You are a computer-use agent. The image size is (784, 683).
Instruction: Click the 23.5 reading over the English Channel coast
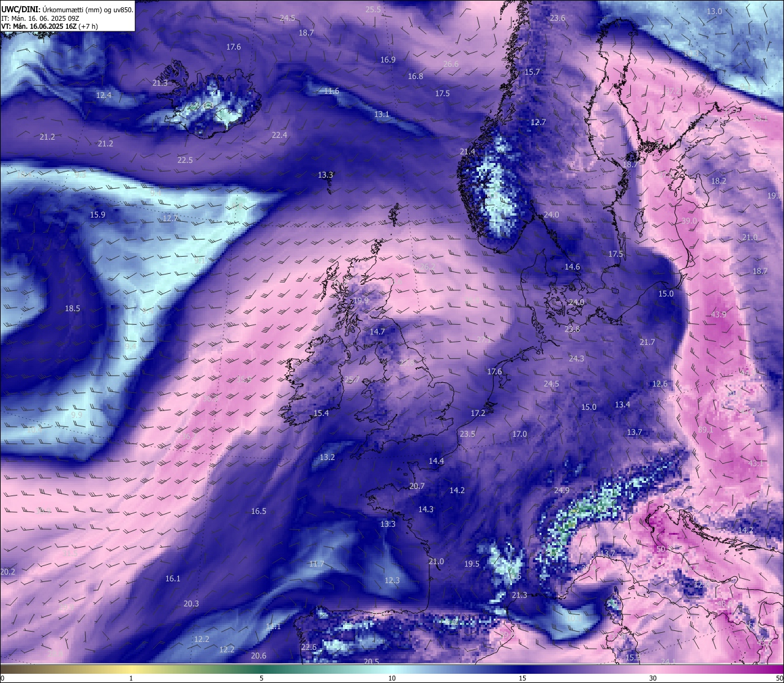pyautogui.click(x=467, y=434)
